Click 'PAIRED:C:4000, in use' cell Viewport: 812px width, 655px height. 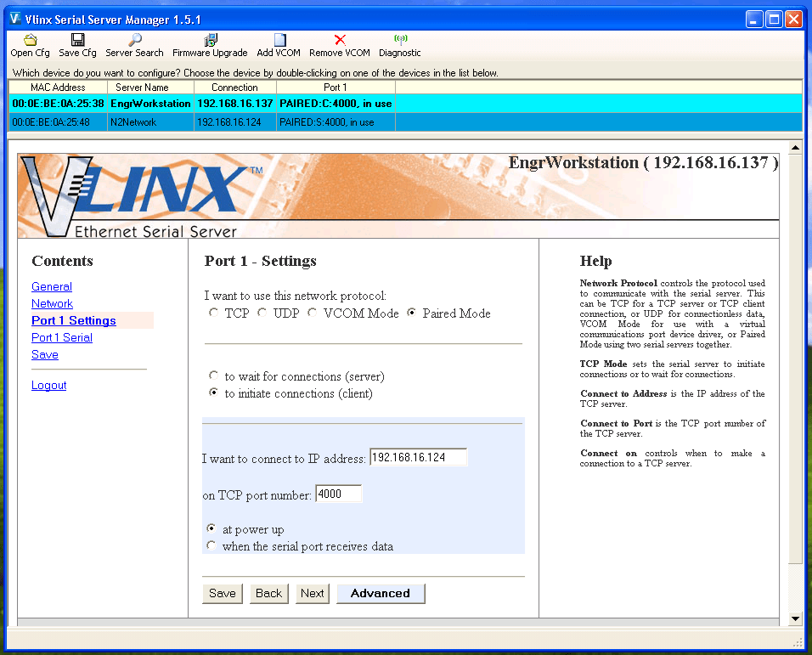[336, 104]
